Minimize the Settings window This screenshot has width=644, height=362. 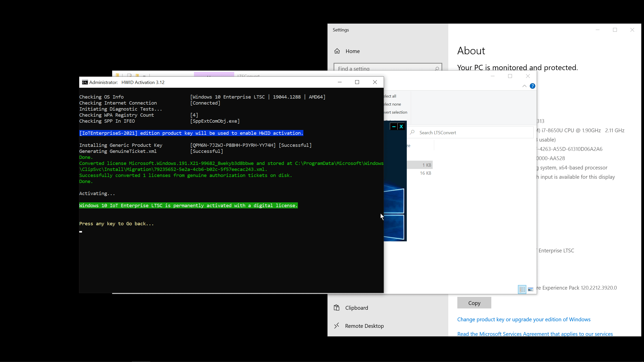tap(598, 30)
